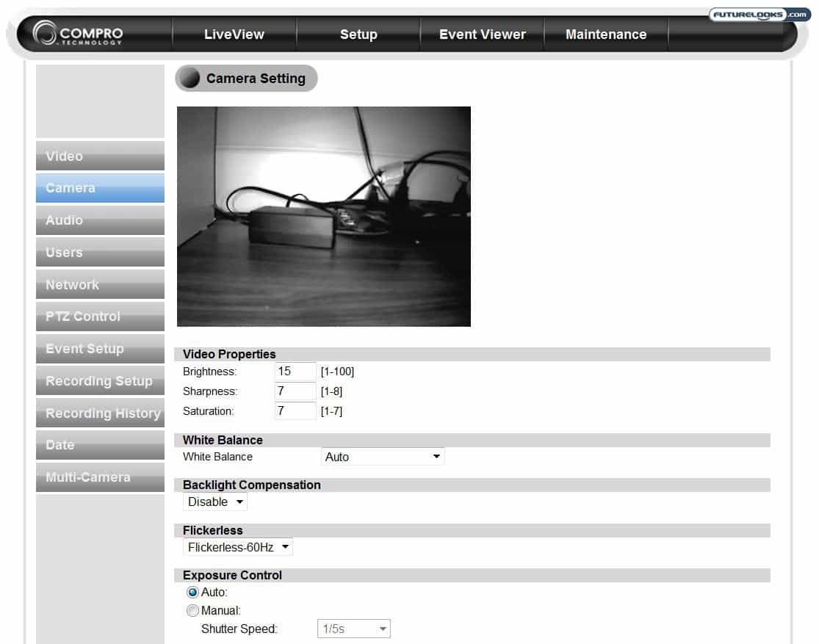Expand the White Balance dropdown

tap(383, 457)
